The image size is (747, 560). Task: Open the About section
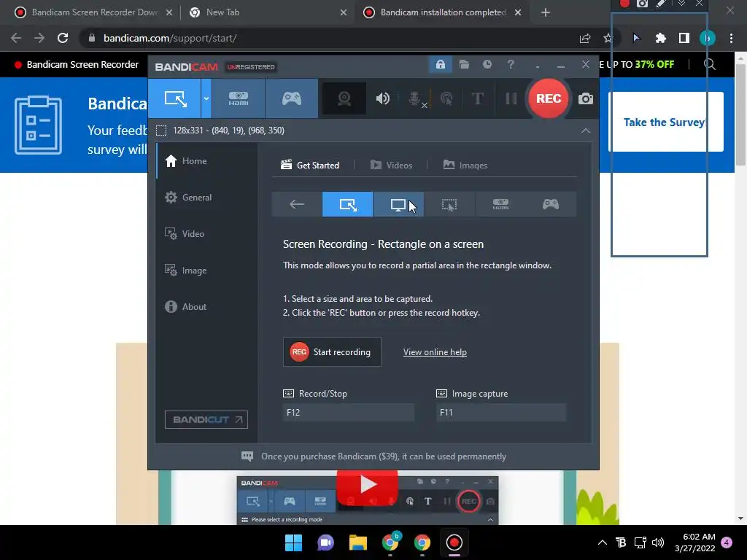[x=206, y=307]
